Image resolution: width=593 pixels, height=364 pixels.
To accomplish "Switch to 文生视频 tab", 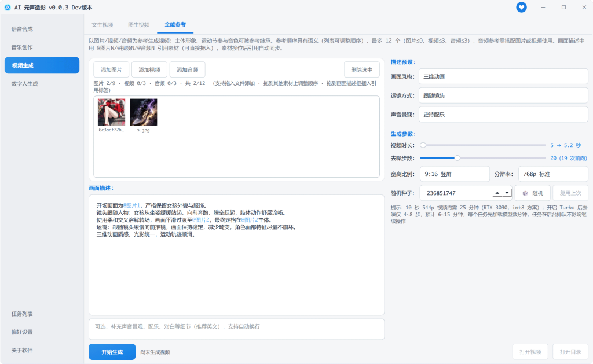I will (x=102, y=24).
